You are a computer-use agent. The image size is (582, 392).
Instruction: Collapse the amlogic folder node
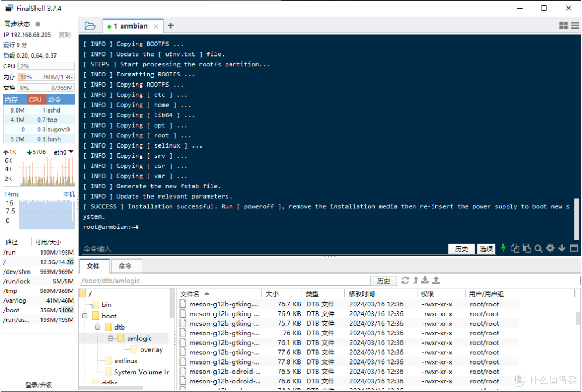110,338
